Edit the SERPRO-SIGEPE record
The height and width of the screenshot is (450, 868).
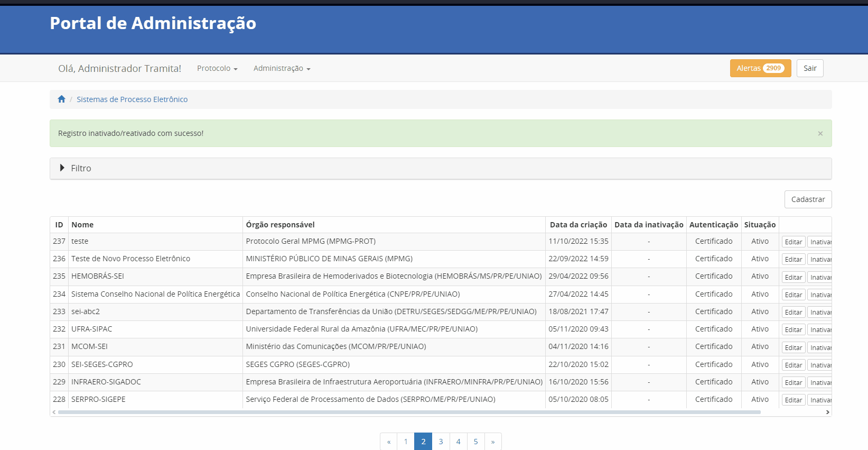click(x=793, y=400)
